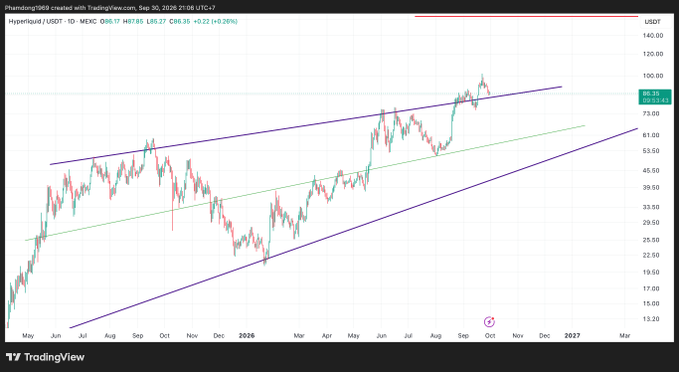Click the 73.00 price axis label
The image size is (679, 372).
[651, 113]
